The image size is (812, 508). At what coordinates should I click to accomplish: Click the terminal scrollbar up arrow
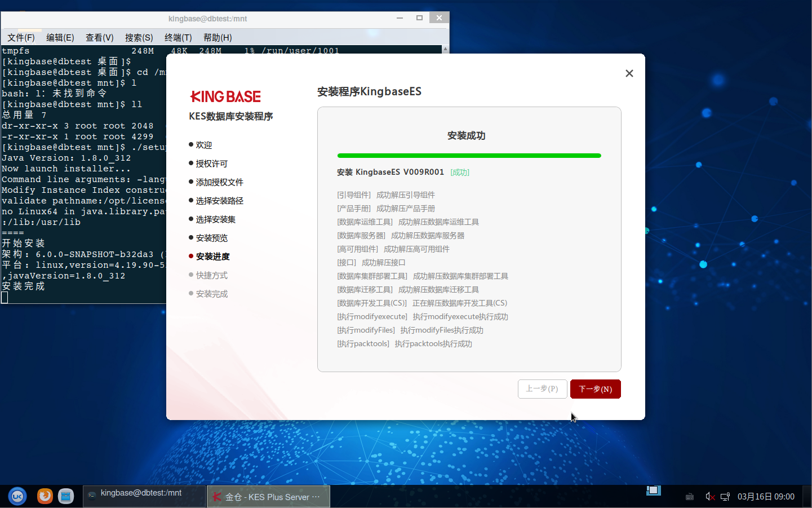click(x=445, y=49)
